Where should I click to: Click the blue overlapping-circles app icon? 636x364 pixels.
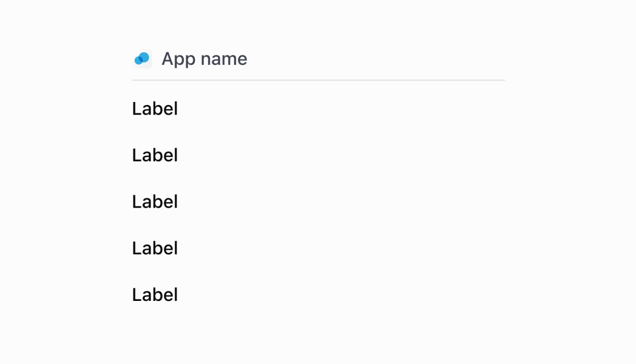pyautogui.click(x=142, y=59)
